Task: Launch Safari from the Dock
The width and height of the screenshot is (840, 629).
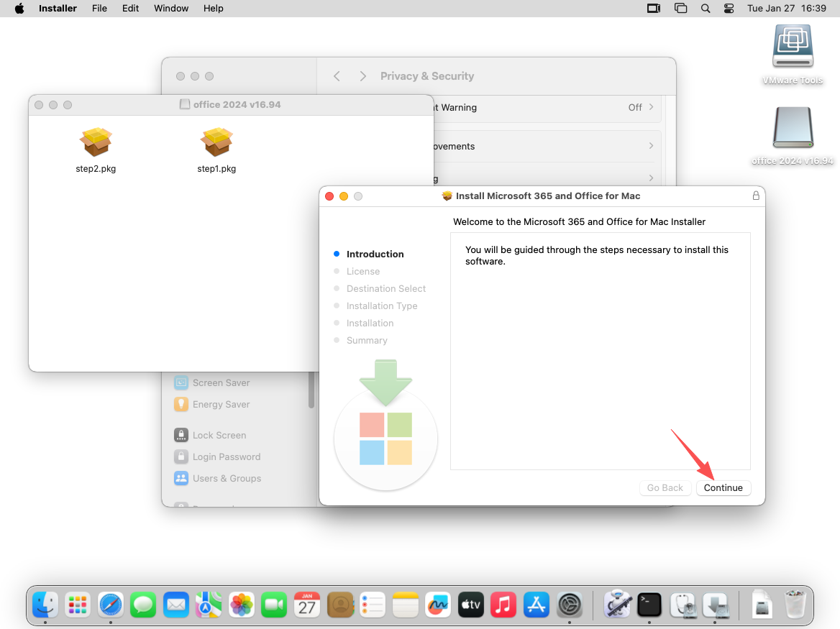Action: point(111,605)
